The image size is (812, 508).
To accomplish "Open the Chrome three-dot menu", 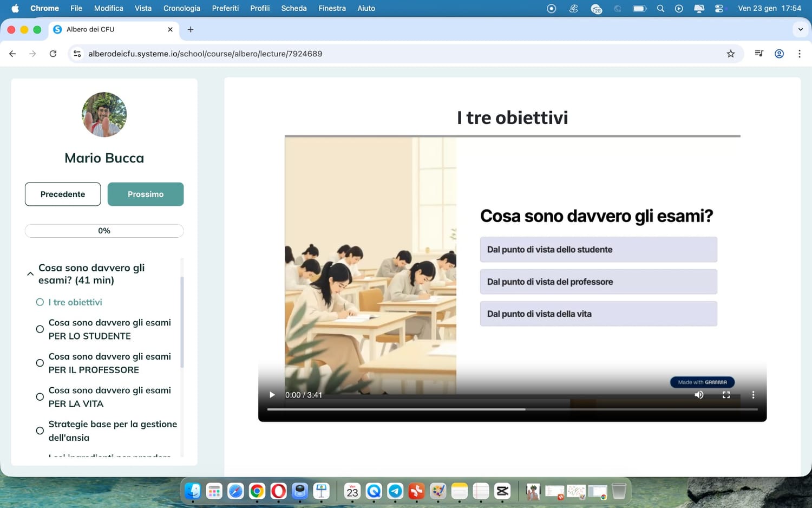I will pyautogui.click(x=800, y=54).
